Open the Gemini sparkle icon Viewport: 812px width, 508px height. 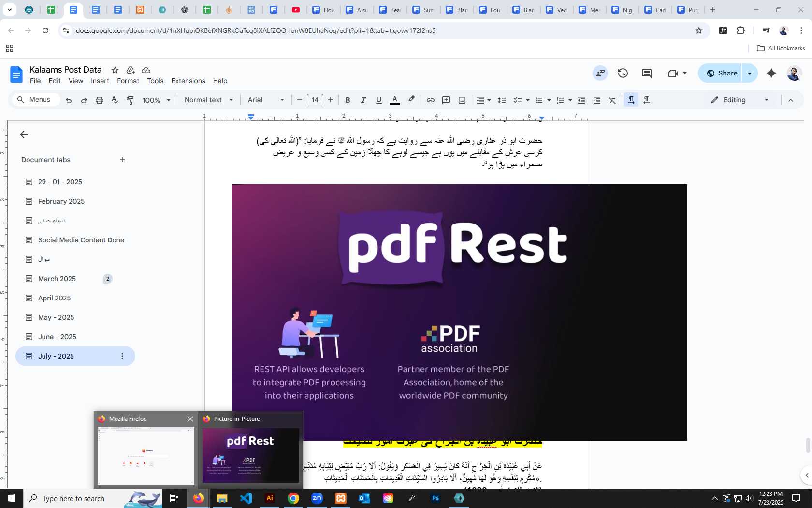pyautogui.click(x=771, y=73)
